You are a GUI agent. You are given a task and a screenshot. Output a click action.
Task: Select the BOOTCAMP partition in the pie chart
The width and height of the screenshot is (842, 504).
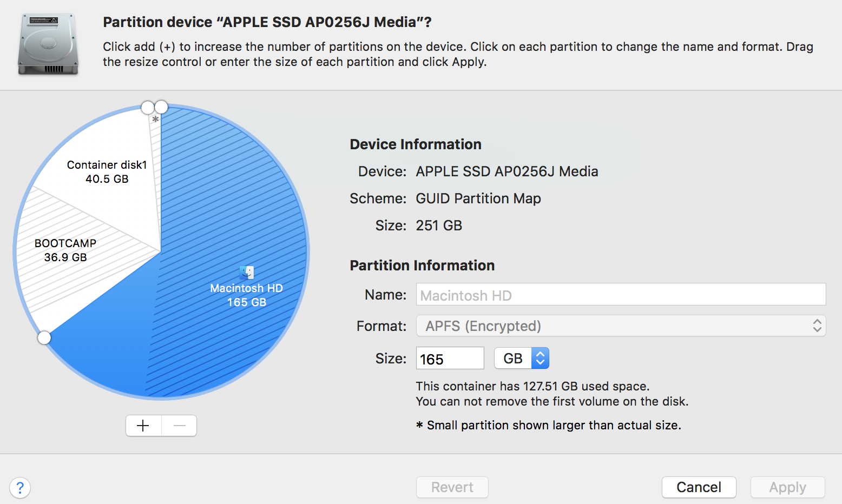point(65,250)
